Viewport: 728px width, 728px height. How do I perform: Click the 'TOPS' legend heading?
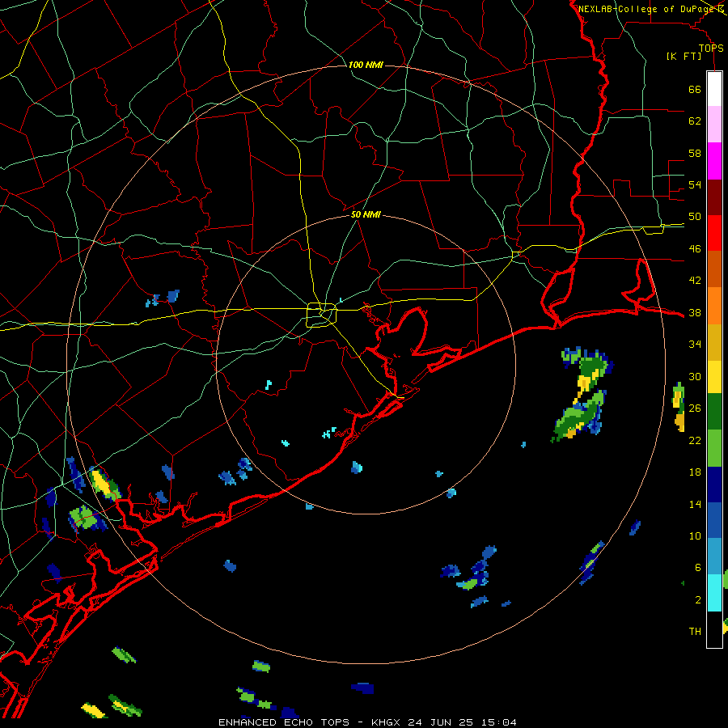pyautogui.click(x=711, y=49)
